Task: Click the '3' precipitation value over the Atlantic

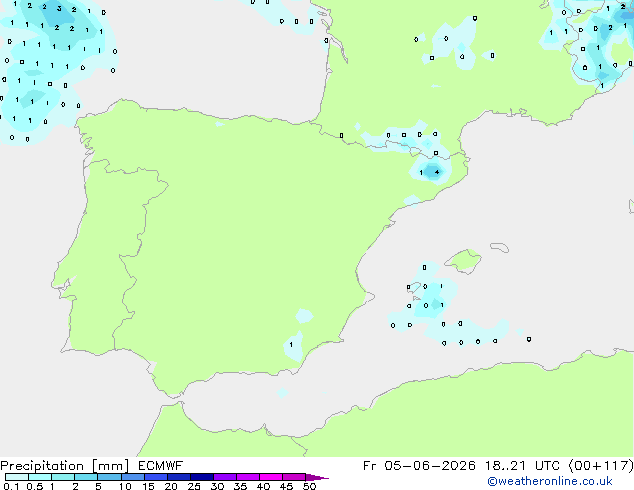Action: coord(59,8)
